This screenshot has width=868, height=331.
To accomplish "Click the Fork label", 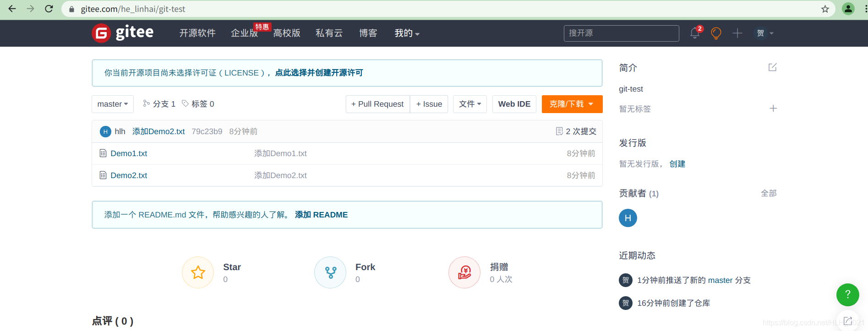I will [x=365, y=267].
